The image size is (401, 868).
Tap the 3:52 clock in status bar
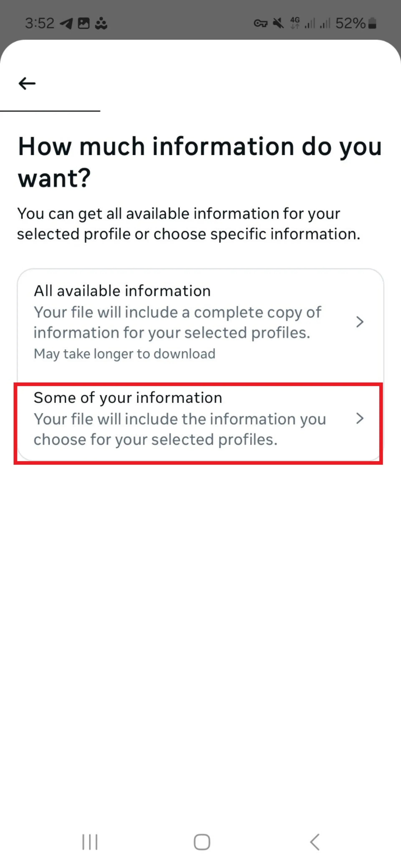point(39,23)
